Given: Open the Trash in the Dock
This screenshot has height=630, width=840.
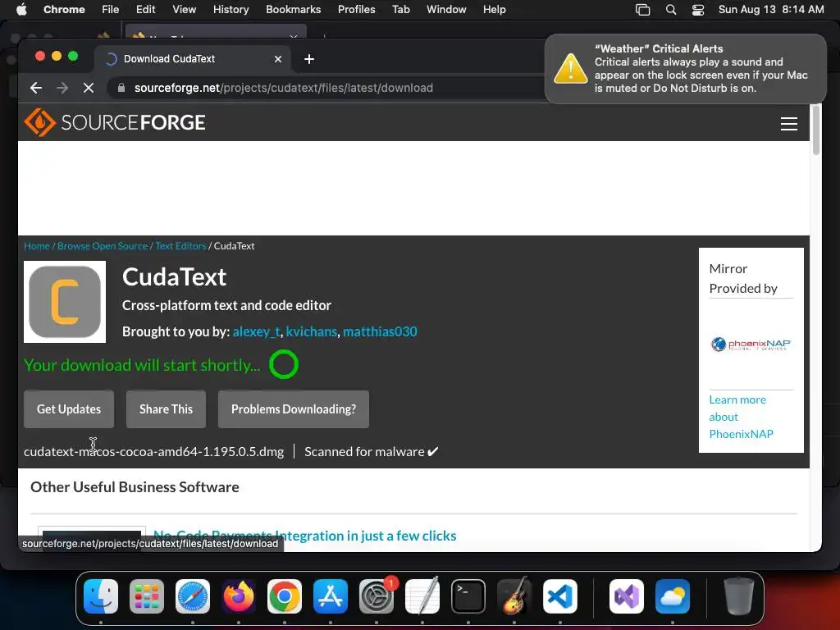Looking at the screenshot, I should (x=739, y=596).
